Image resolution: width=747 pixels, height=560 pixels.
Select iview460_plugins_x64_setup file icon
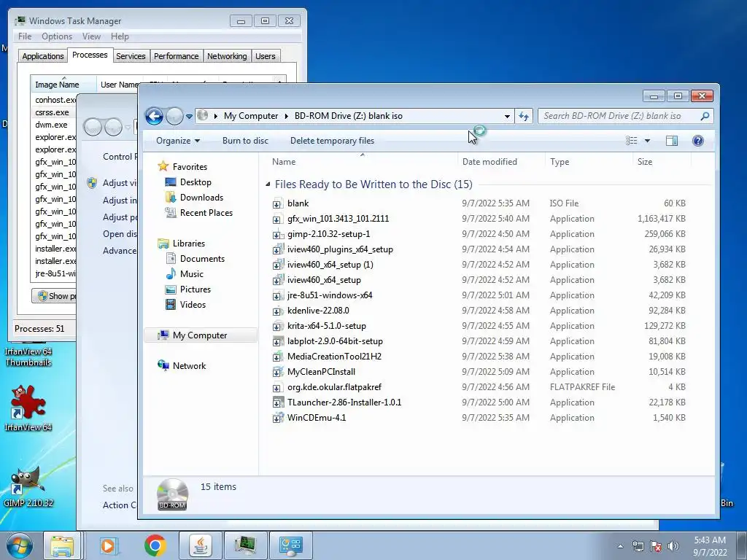pyautogui.click(x=276, y=249)
